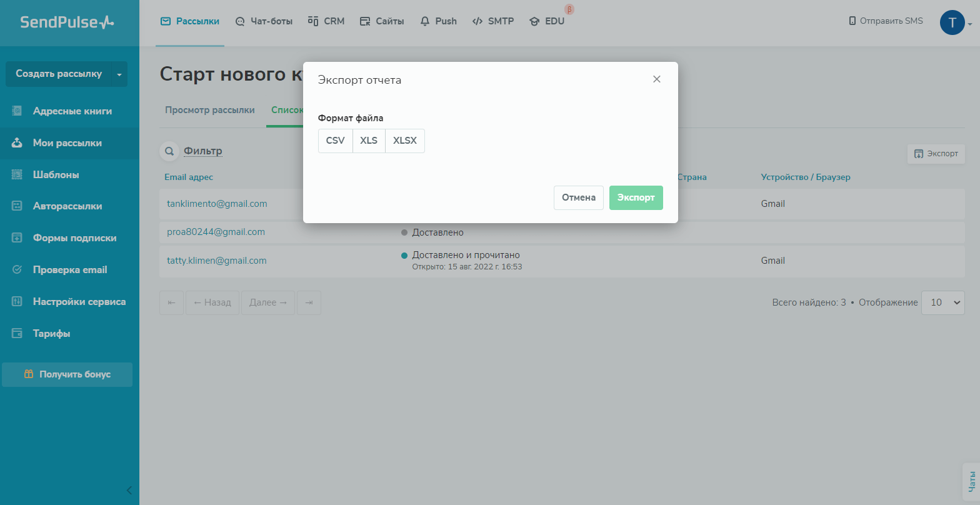The image size is (980, 505).
Task: Pick XLSX as export format
Action: [404, 141]
